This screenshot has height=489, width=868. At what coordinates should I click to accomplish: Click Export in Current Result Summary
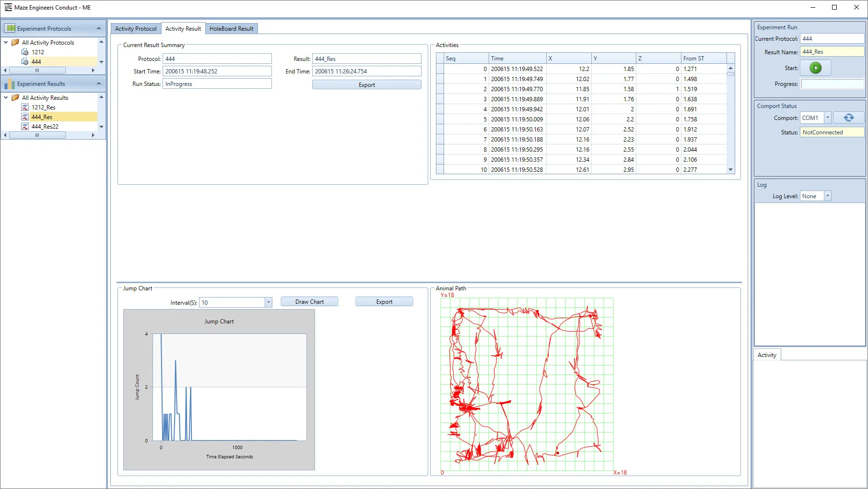coord(366,85)
